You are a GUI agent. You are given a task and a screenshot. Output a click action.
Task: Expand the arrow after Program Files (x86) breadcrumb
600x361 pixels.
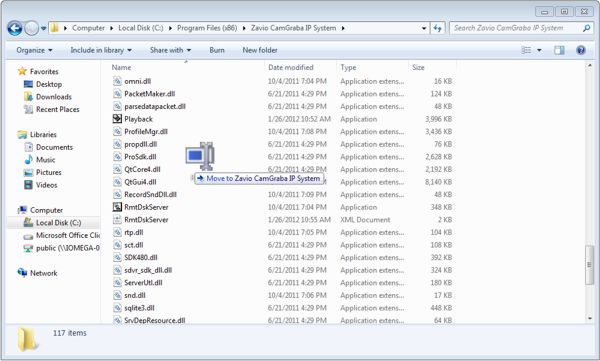coord(244,28)
